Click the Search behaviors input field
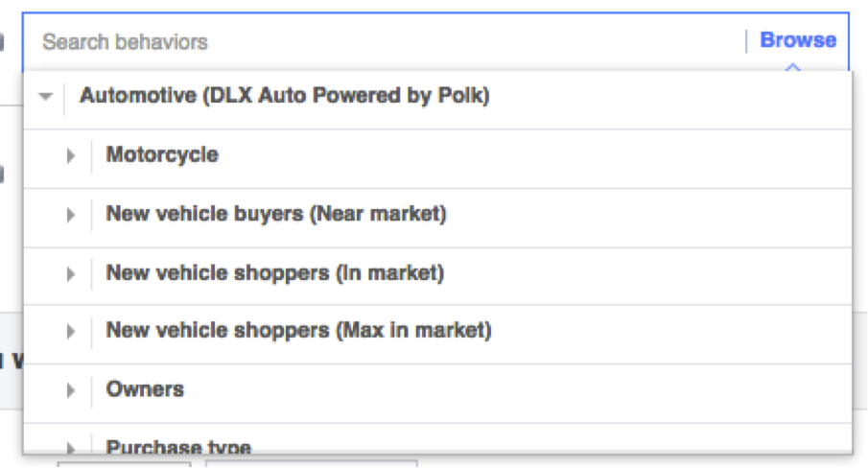 point(384,42)
